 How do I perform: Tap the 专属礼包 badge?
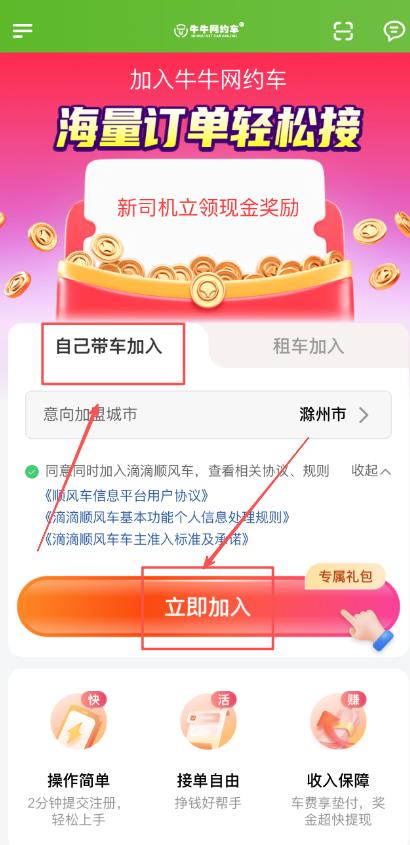(345, 577)
